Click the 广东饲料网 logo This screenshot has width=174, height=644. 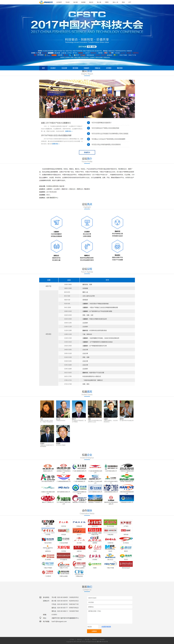[48, 572]
